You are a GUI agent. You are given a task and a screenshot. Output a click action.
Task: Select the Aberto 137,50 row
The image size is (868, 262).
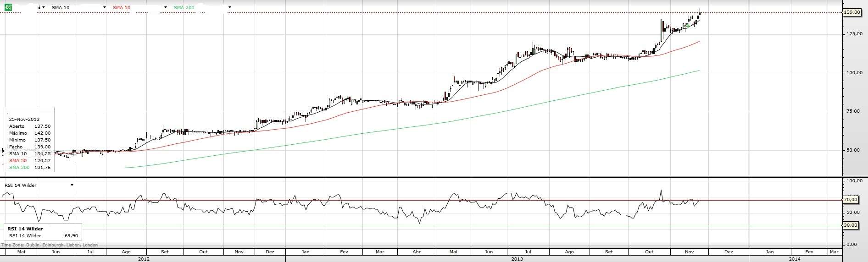(30, 126)
